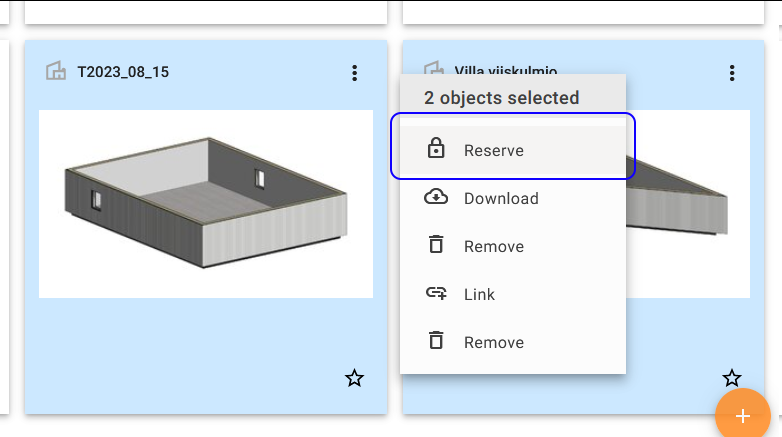
Task: Star the T2023_08_15 model as favorite
Action: tap(354, 378)
